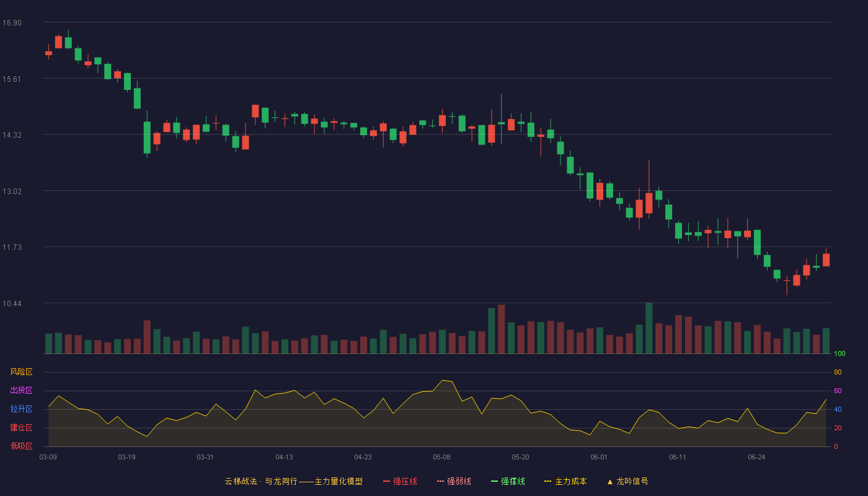
Task: Toggle the 强撑线 legend item
Action: pos(508,481)
